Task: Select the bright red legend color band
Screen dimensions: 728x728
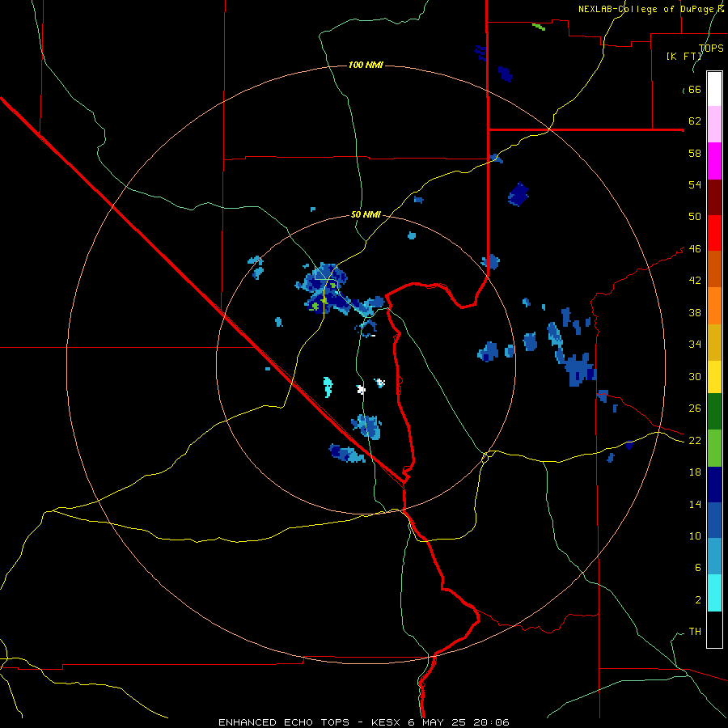Action: (x=714, y=233)
